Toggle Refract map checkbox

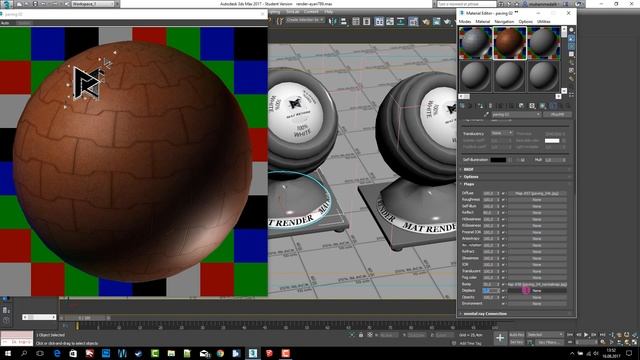click(x=503, y=251)
